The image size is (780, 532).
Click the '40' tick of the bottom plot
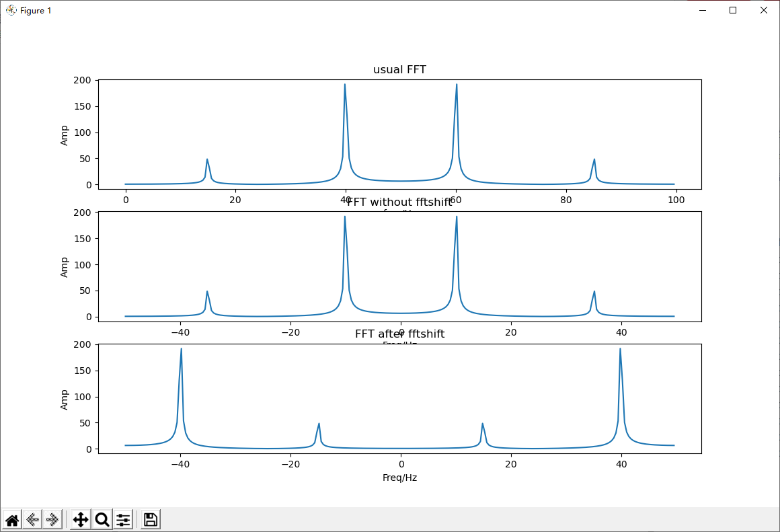621,464
